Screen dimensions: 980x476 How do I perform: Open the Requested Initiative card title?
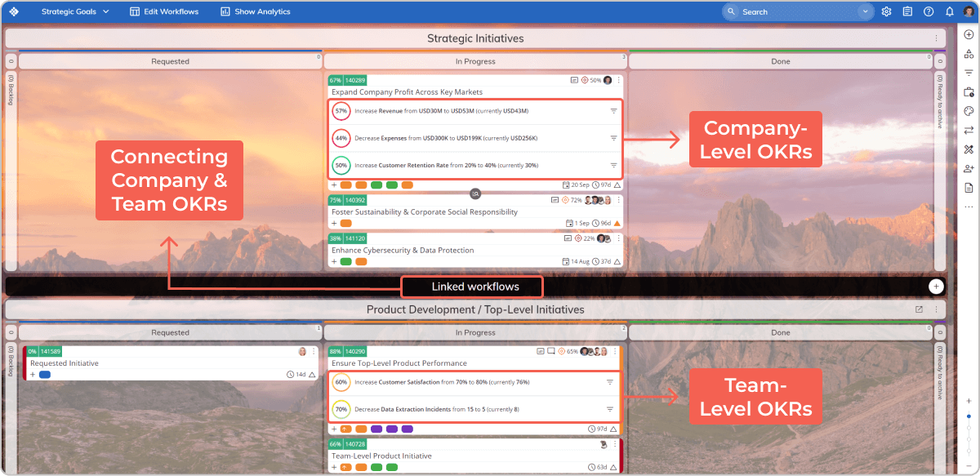[65, 363]
